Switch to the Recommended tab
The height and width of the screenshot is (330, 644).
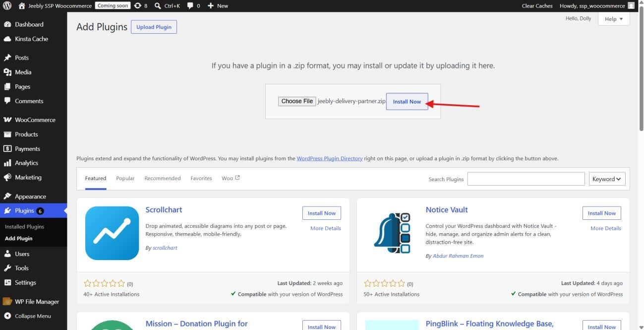[x=163, y=178]
